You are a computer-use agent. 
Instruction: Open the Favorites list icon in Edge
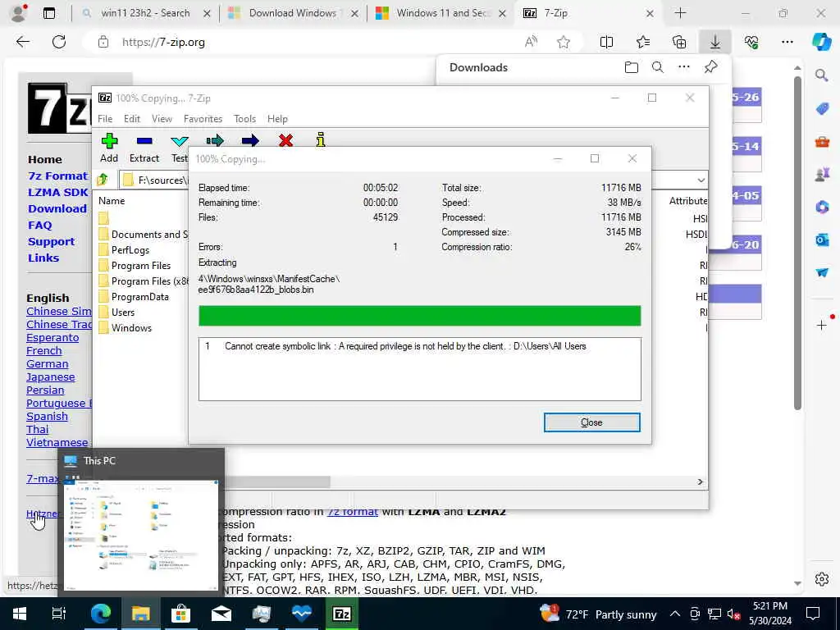[x=643, y=42]
